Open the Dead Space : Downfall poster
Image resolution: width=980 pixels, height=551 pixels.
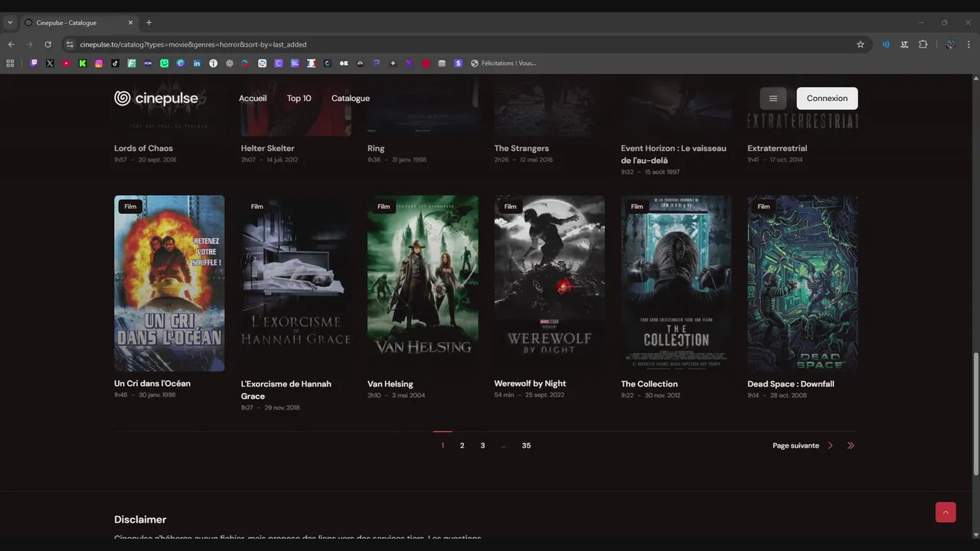[x=803, y=283]
